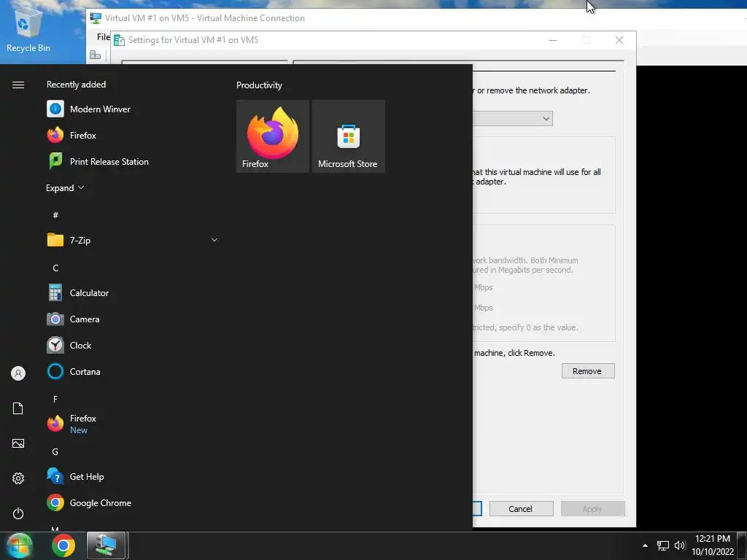Switch to Hyper-V Manager taskbar button

coord(106,545)
